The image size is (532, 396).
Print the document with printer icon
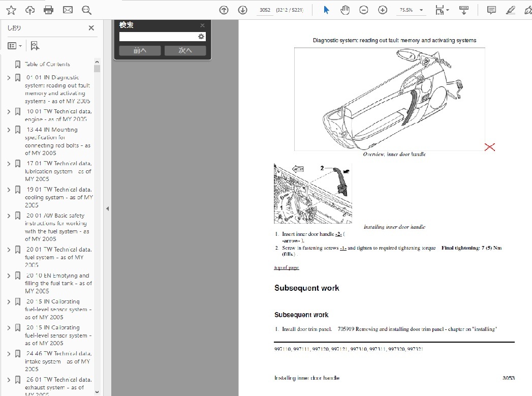pyautogui.click(x=48, y=10)
